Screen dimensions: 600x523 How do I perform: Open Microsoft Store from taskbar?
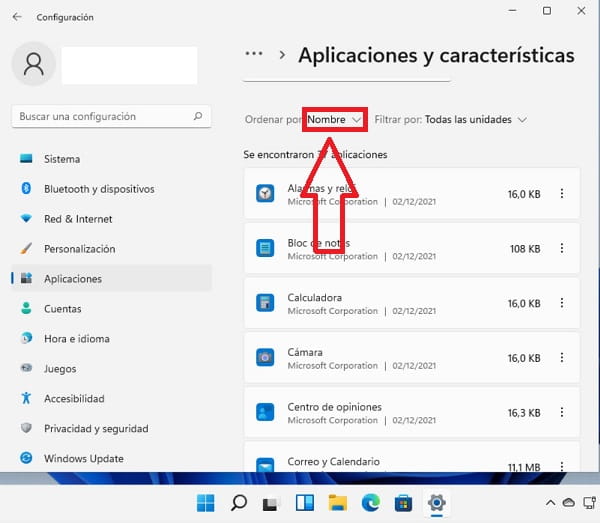click(x=404, y=503)
